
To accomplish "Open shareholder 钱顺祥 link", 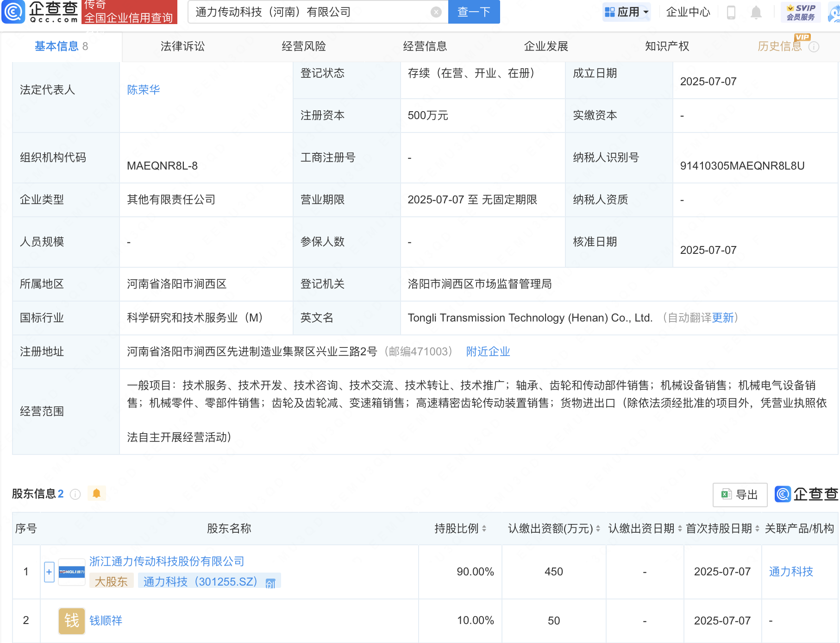I will point(106,621).
